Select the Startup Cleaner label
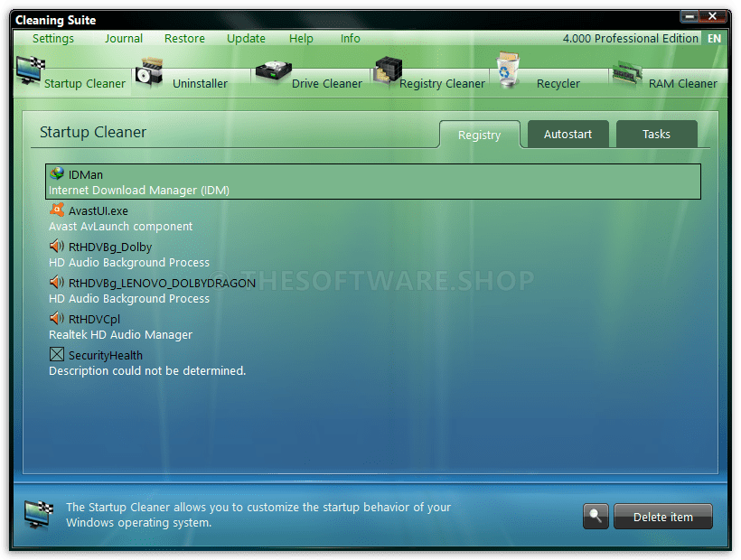 pyautogui.click(x=85, y=84)
